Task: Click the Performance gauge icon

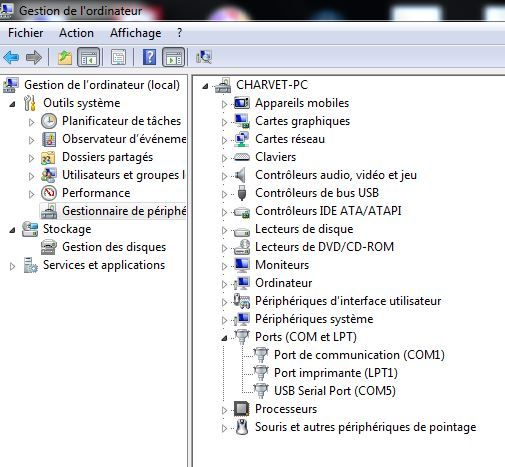Action: coord(49,193)
